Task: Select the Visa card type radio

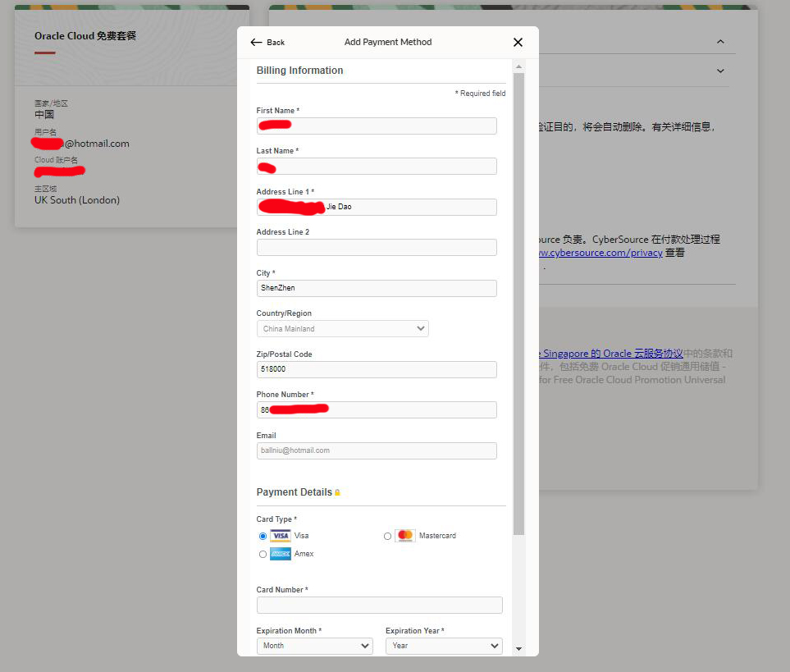Action: pyautogui.click(x=263, y=536)
